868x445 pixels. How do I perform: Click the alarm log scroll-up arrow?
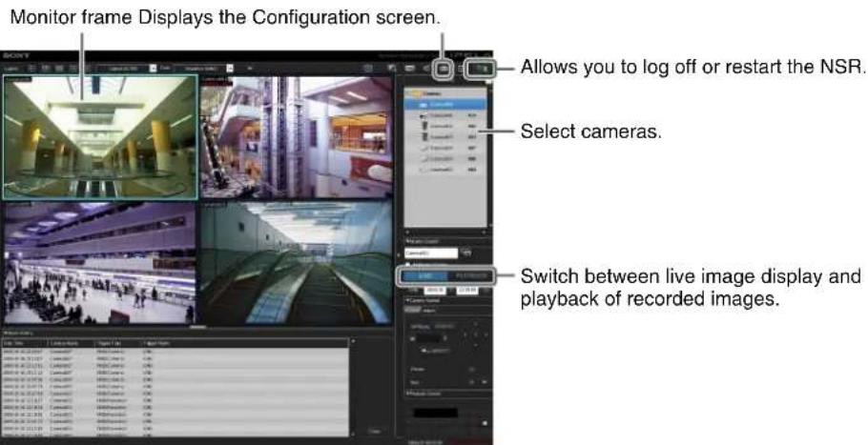(354, 341)
